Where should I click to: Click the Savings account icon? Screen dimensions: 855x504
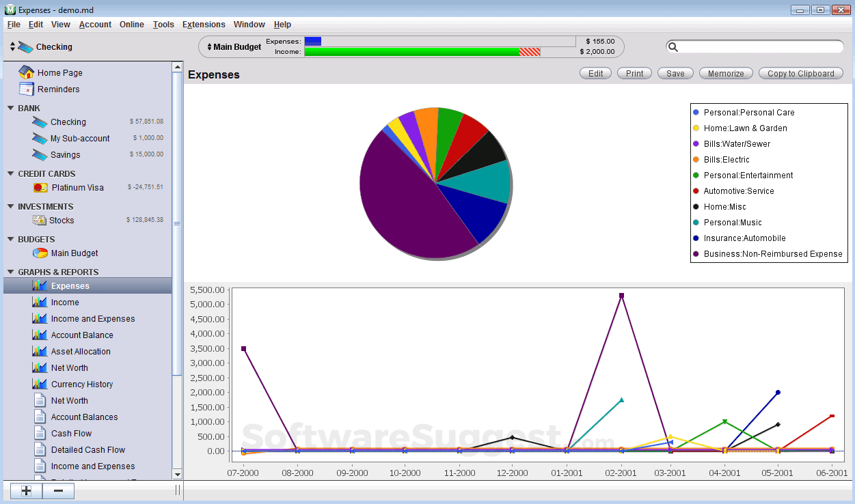click(x=40, y=154)
